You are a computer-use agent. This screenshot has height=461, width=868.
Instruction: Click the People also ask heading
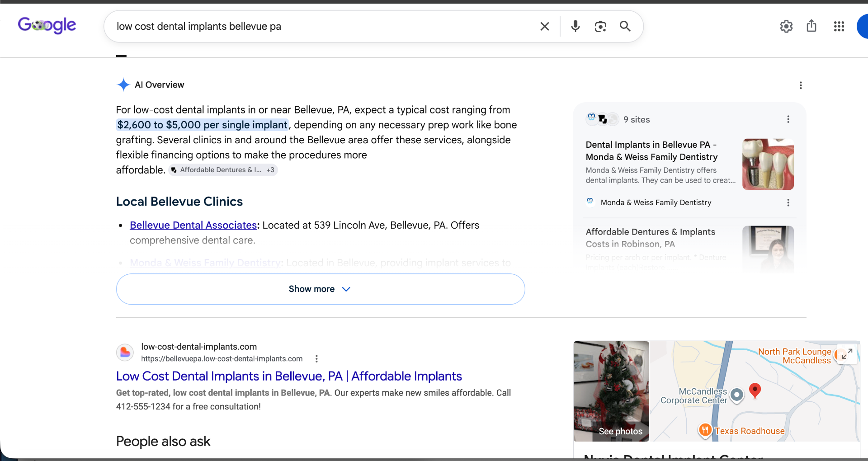tap(163, 442)
